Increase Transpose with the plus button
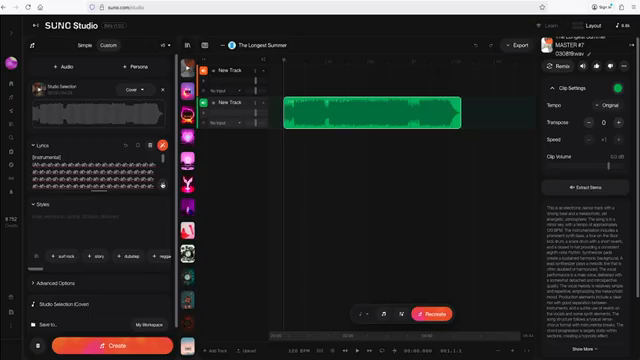 pos(618,122)
